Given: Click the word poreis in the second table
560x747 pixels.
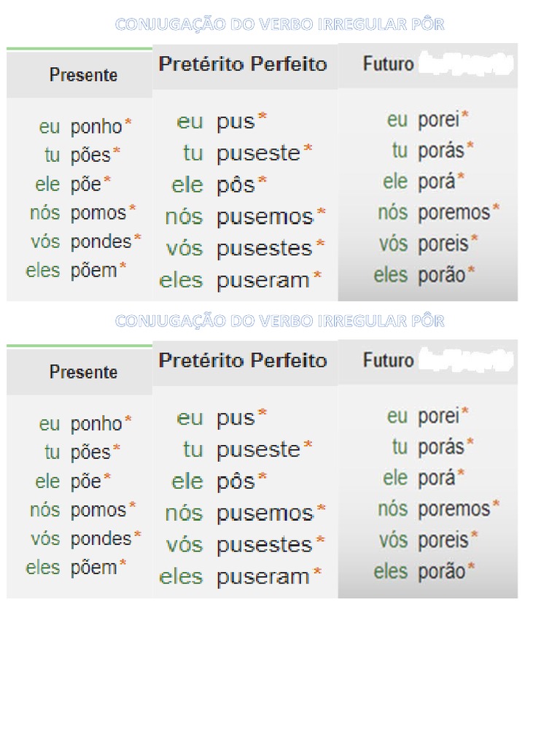Looking at the screenshot, I should pyautogui.click(x=443, y=540).
